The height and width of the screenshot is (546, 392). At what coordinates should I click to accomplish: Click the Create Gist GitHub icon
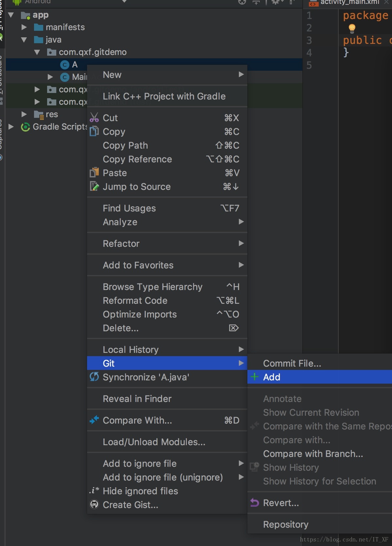tap(94, 504)
